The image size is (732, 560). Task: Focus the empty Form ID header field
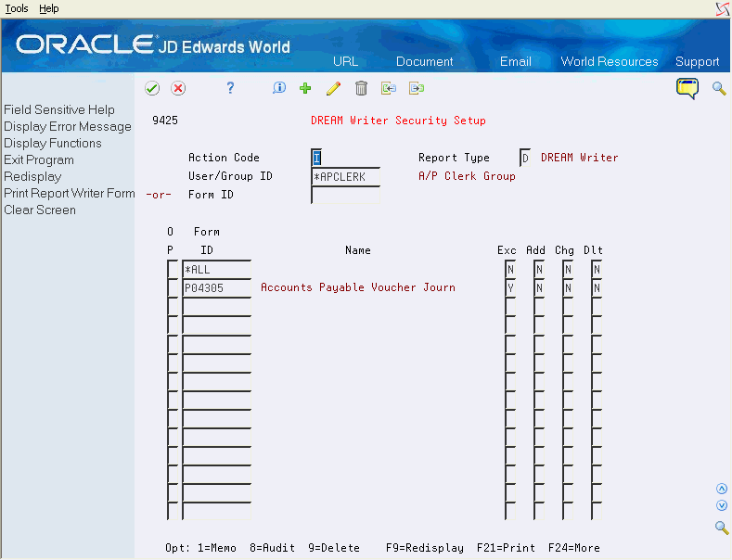coord(345,195)
